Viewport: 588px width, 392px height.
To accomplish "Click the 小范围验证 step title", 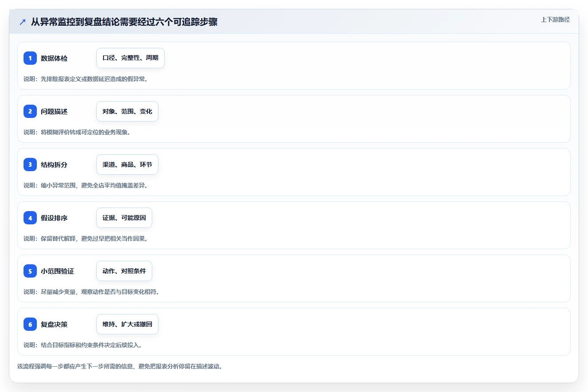I will point(58,271).
